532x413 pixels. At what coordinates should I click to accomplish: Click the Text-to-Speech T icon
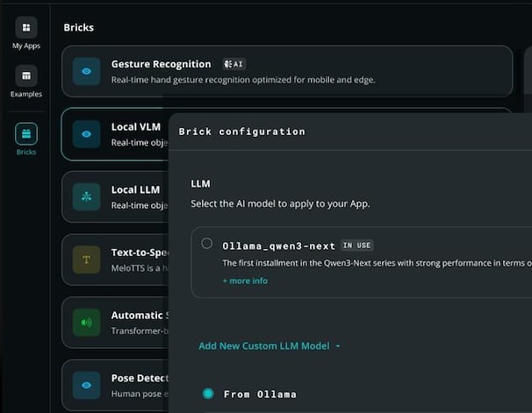click(x=87, y=260)
